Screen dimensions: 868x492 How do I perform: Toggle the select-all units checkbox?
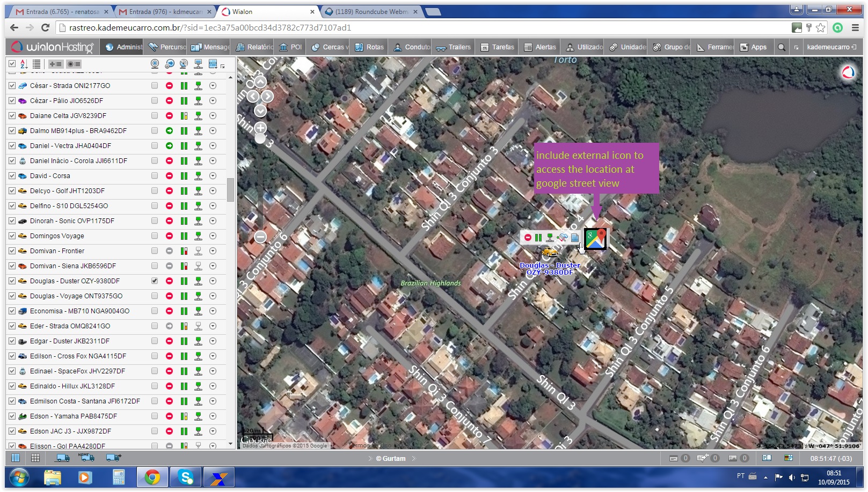12,64
